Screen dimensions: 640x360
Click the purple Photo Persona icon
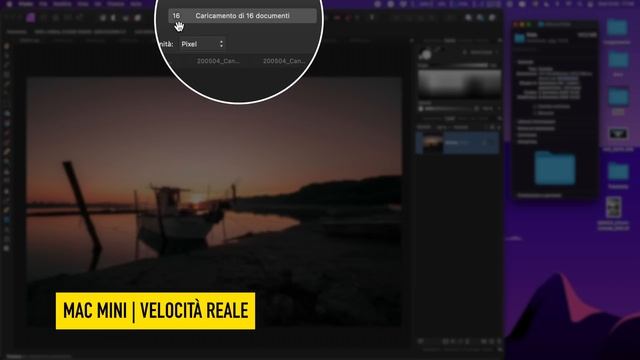pyautogui.click(x=31, y=18)
